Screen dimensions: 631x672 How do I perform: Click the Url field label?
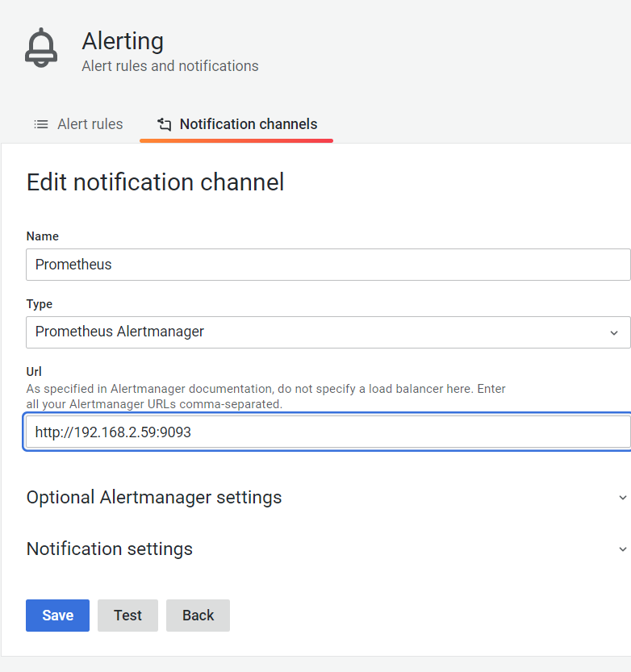[34, 372]
